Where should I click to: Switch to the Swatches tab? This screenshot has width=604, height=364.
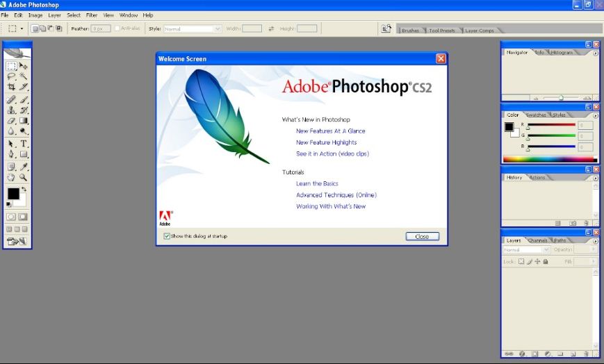point(536,115)
